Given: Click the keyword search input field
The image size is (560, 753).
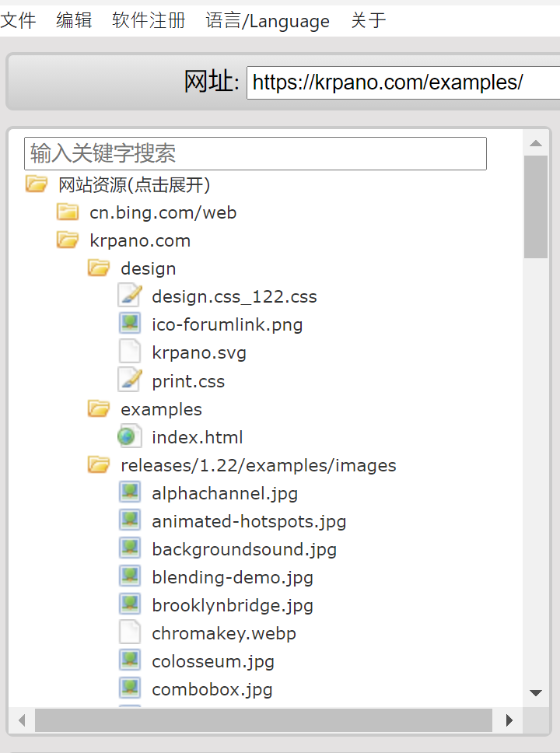Looking at the screenshot, I should tap(255, 153).
